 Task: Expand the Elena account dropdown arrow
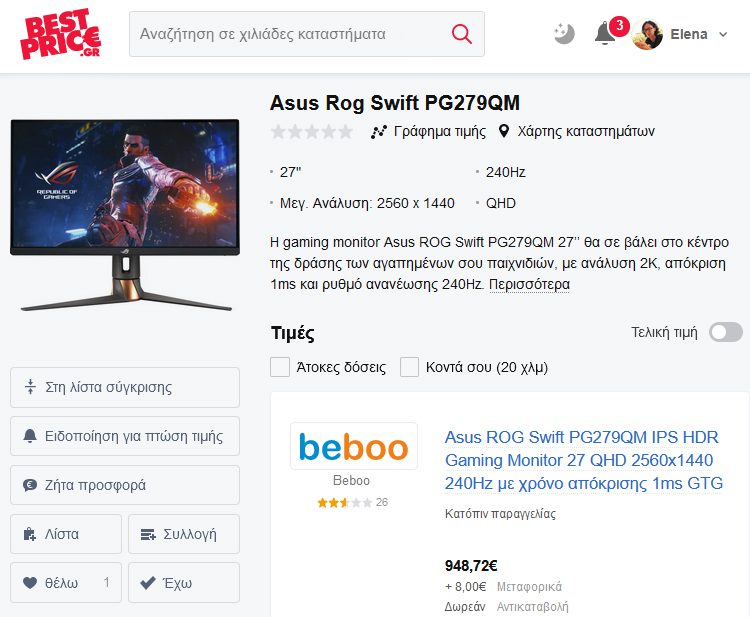[x=723, y=34]
